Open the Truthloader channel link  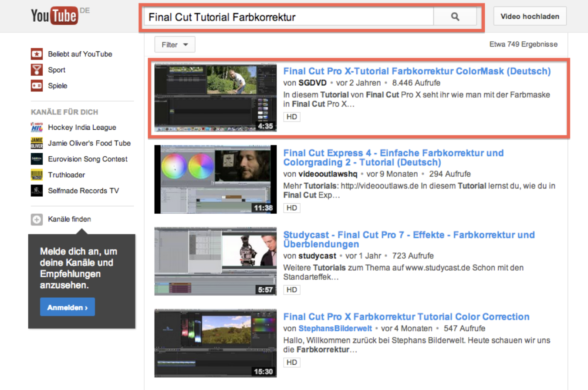point(66,175)
